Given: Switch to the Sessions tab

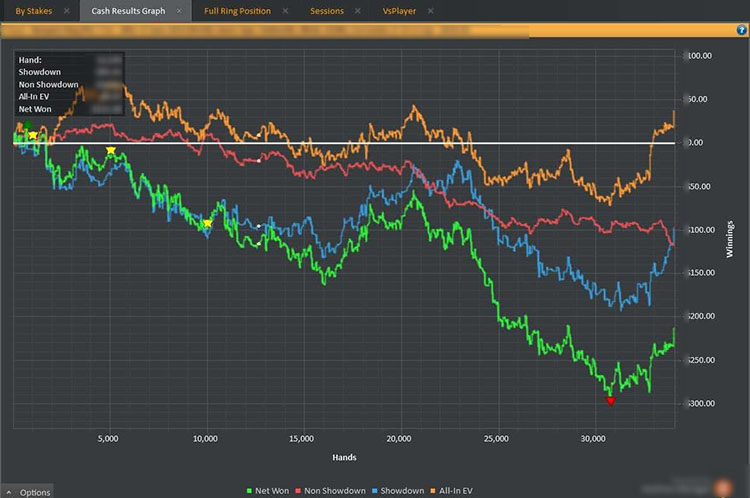Looking at the screenshot, I should point(326,11).
